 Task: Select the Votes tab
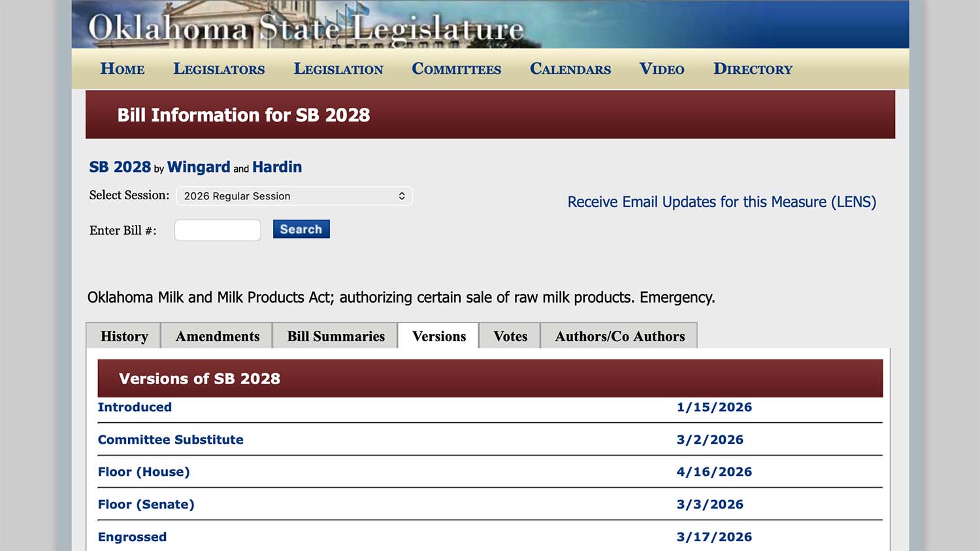pos(510,335)
